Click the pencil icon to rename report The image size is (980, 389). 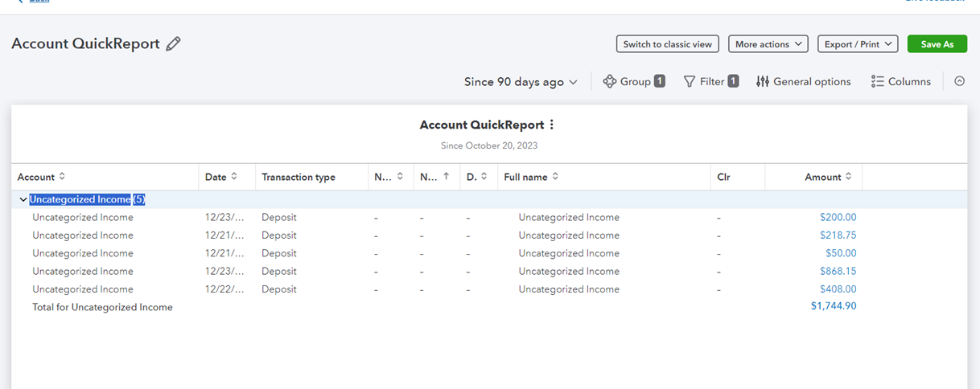[x=173, y=44]
